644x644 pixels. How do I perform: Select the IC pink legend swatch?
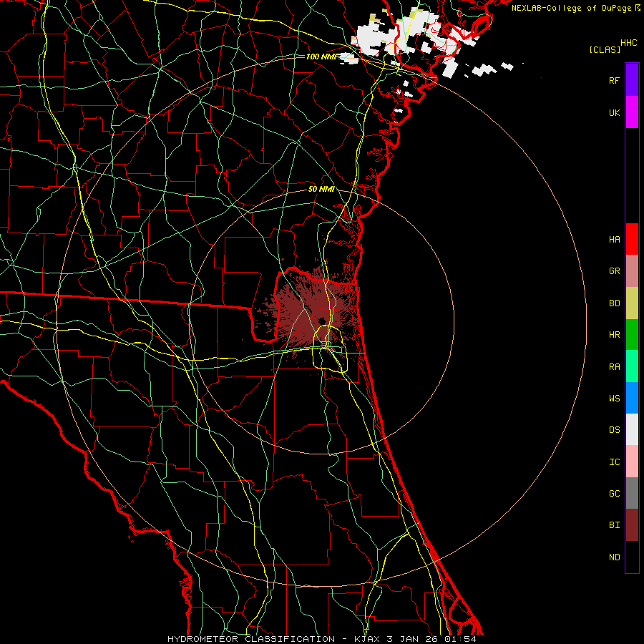click(632, 462)
